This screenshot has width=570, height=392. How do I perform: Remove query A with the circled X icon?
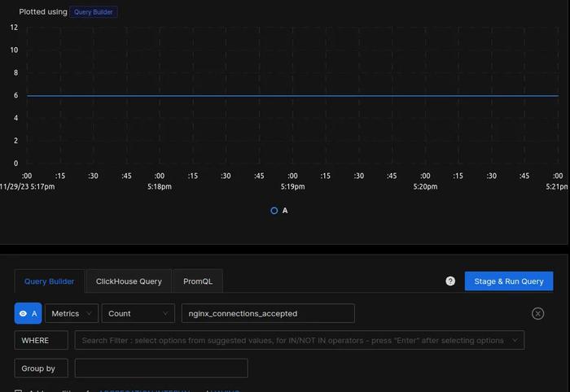[537, 313]
